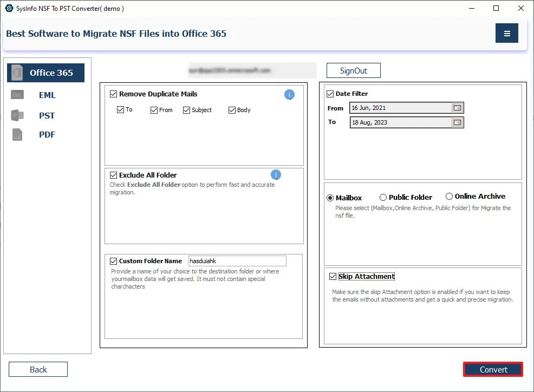Select the Public Folder radio button
The image size is (534, 392).
tap(383, 198)
